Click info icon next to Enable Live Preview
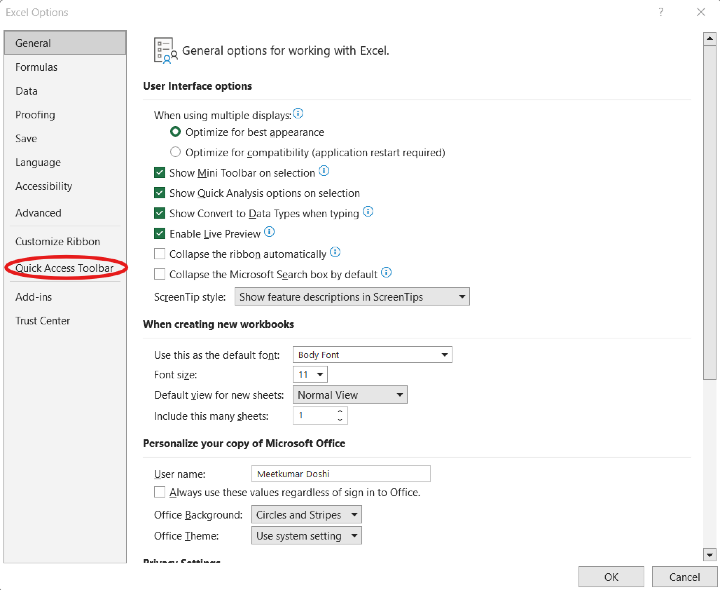The height and width of the screenshot is (590, 720). click(x=270, y=232)
